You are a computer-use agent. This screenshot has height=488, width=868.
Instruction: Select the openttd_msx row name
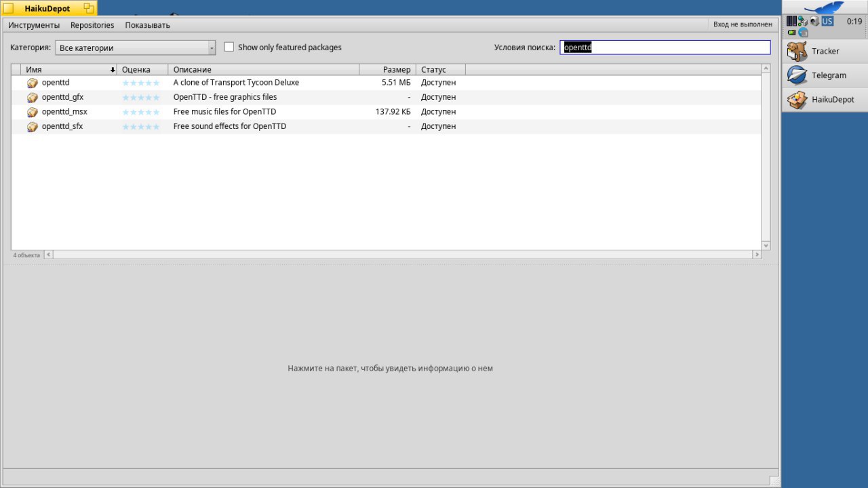click(64, 112)
